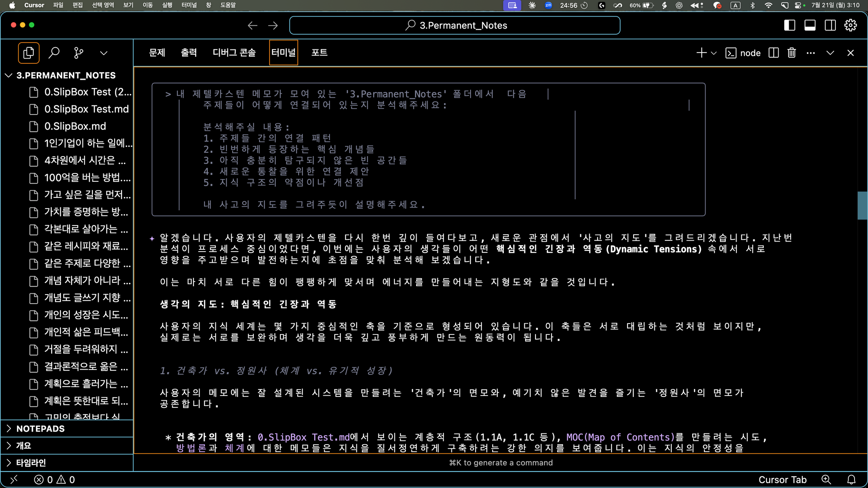Click the 0.SlipBox Test.md link in terminal

point(303,437)
